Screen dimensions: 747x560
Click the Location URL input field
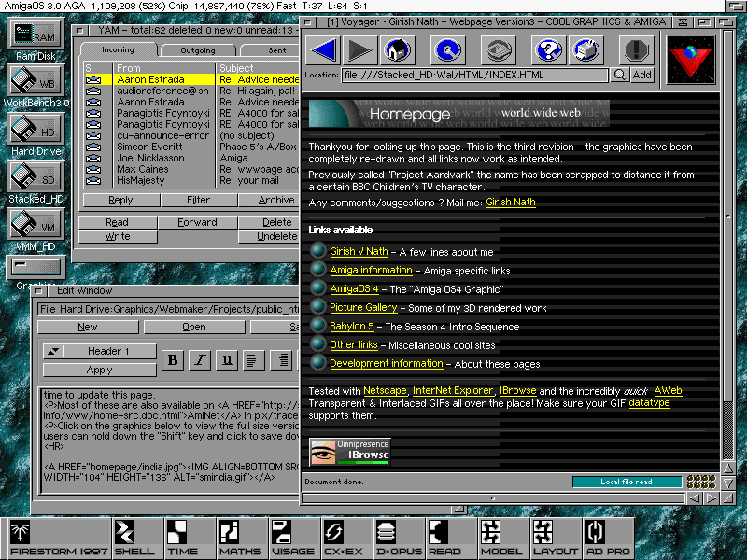pyautogui.click(x=475, y=75)
